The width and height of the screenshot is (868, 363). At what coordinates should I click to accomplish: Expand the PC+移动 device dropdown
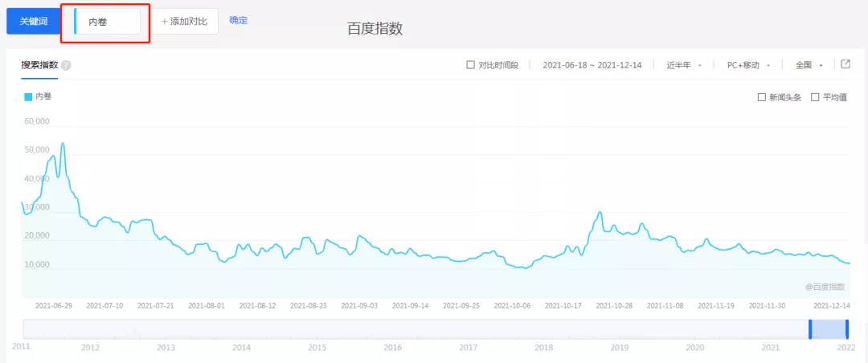pos(747,65)
